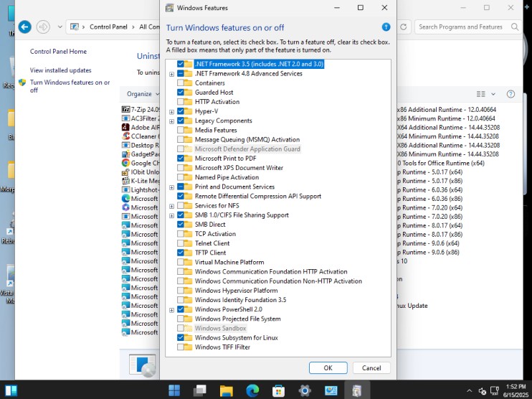The image size is (532, 399).
Task: Select the GadgetPack program icon
Action: (125, 154)
